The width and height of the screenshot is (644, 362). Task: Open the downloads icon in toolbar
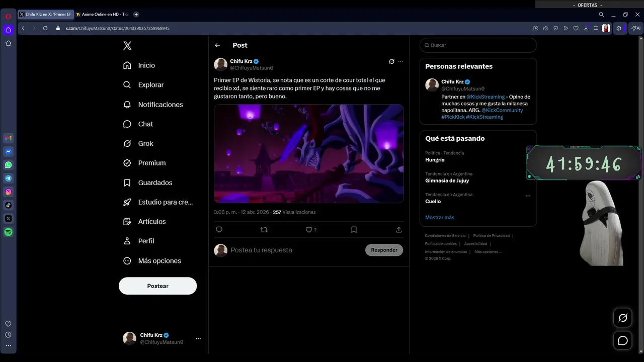point(586,28)
